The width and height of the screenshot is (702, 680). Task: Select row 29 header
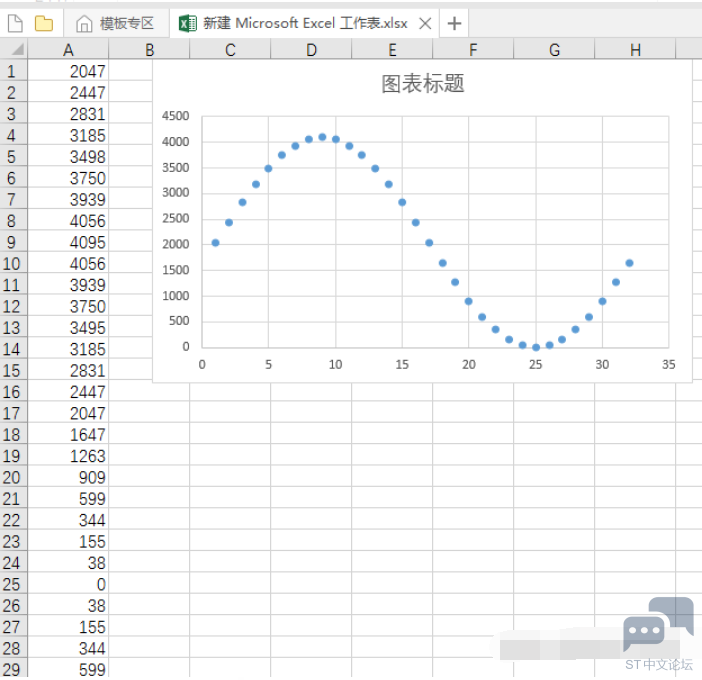pyautogui.click(x=13, y=669)
